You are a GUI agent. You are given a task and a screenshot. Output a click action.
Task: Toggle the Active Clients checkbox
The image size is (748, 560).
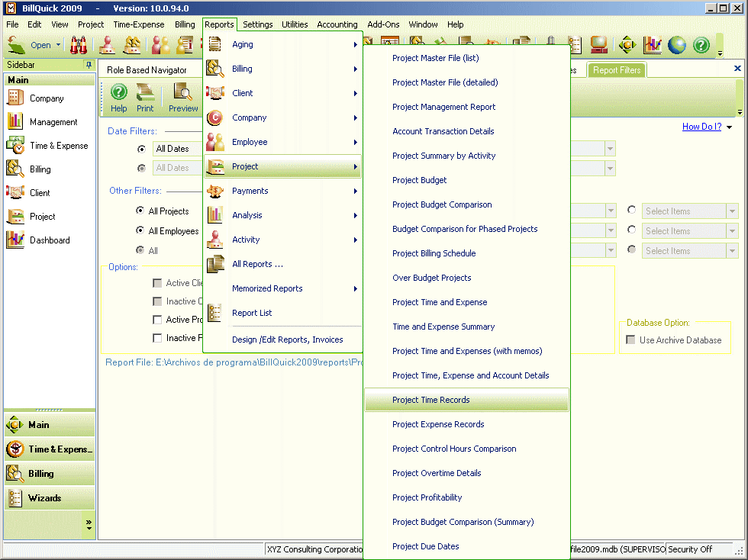pos(157,283)
